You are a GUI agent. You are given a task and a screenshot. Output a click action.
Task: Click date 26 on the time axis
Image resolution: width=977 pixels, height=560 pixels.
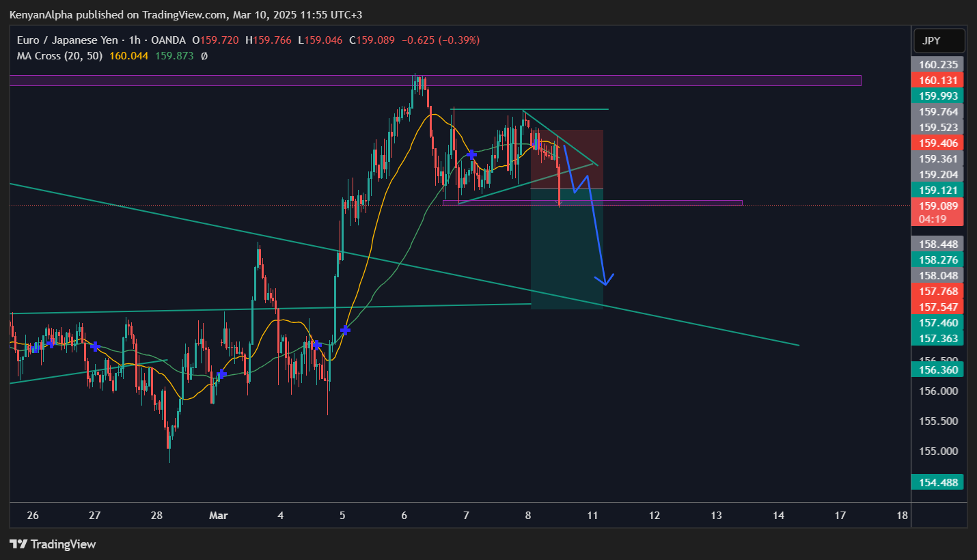[x=33, y=516]
